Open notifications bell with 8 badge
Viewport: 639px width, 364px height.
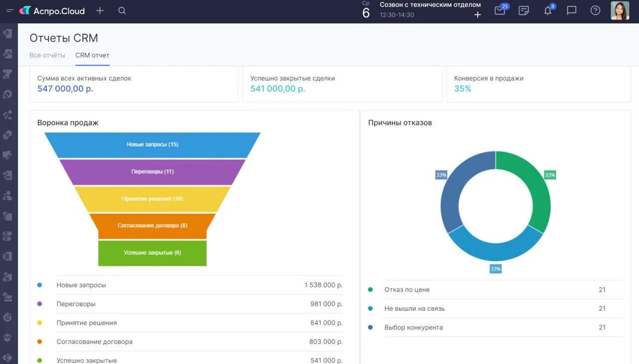tap(548, 10)
